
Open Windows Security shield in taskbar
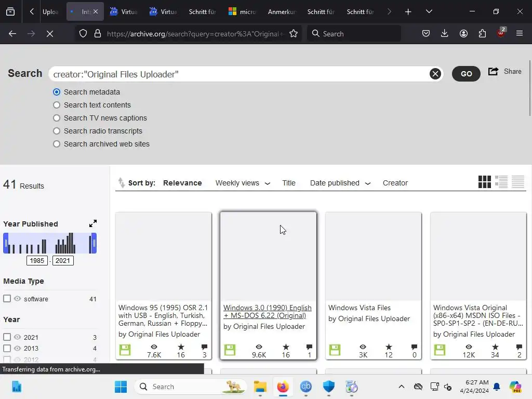click(328, 387)
